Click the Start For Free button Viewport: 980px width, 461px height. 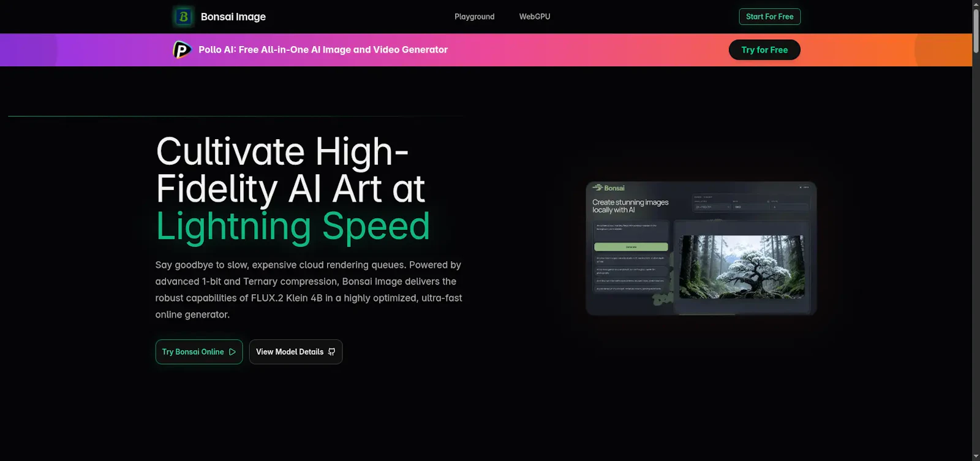pos(769,17)
